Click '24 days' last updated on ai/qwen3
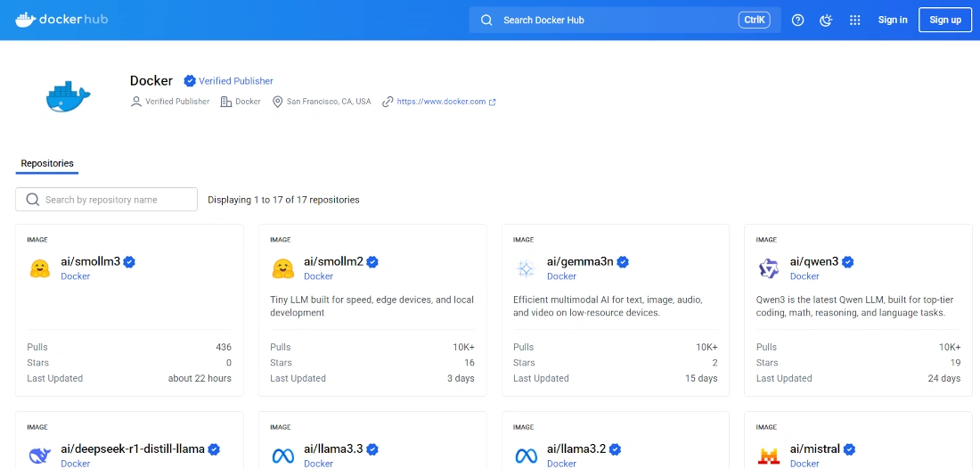 pos(944,378)
